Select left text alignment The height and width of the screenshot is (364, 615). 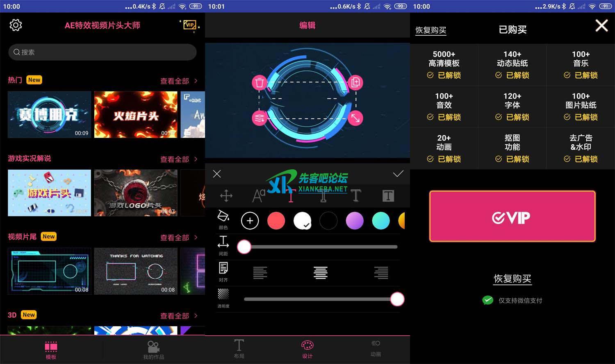(260, 273)
